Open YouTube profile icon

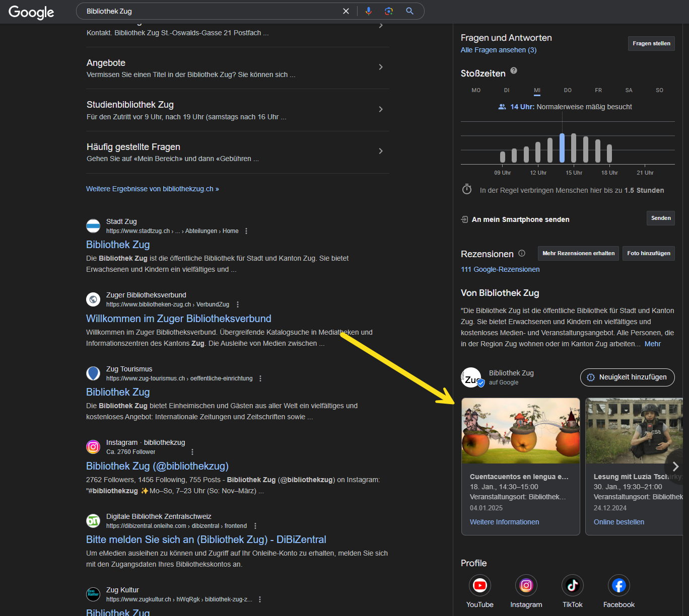pos(480,585)
